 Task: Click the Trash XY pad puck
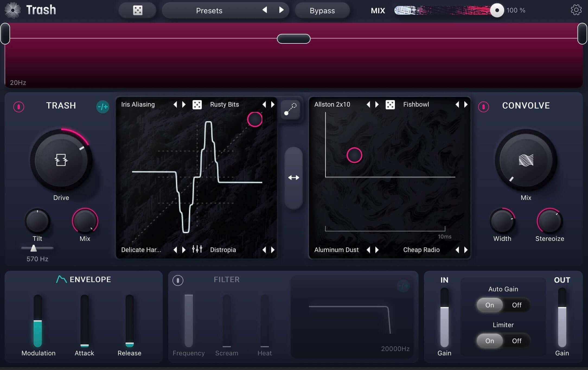point(255,119)
